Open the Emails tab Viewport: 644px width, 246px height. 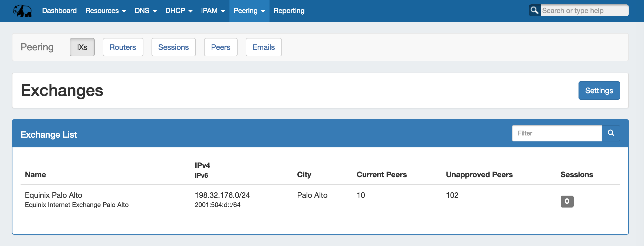click(x=264, y=47)
